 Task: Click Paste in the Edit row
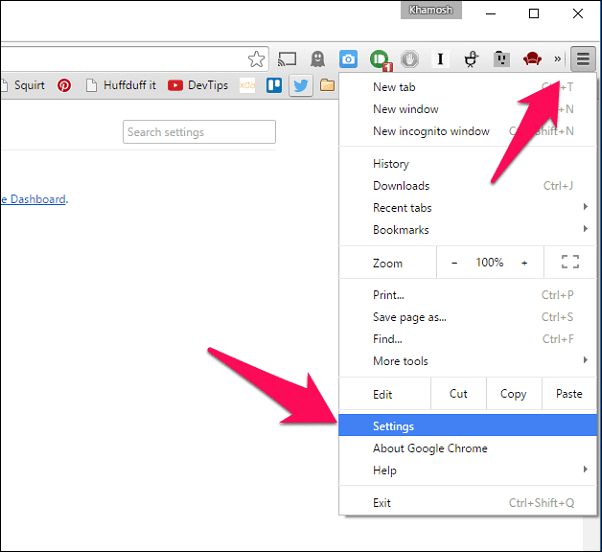(569, 394)
